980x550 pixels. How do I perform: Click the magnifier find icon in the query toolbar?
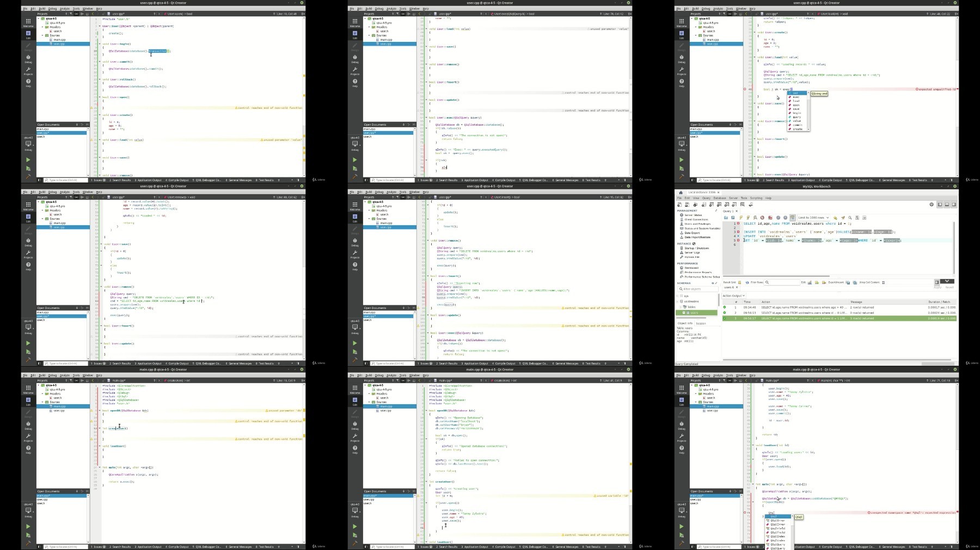850,218
